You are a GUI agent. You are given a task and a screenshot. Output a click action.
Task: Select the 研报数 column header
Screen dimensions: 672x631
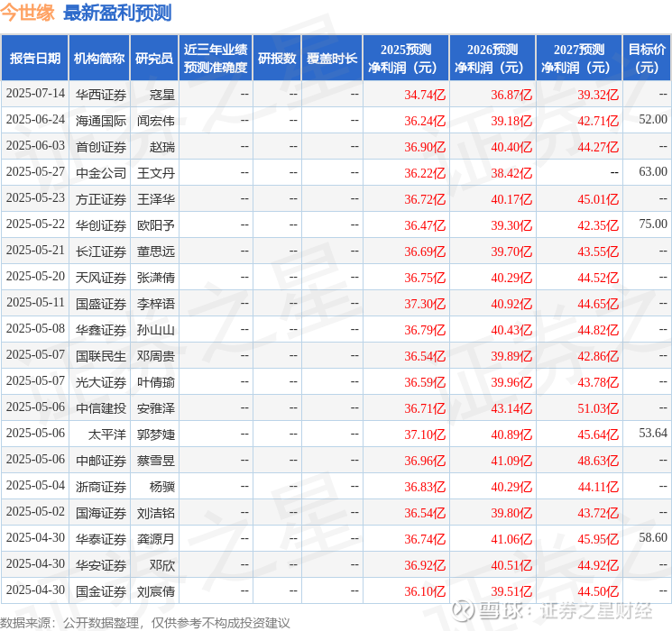[x=277, y=59]
